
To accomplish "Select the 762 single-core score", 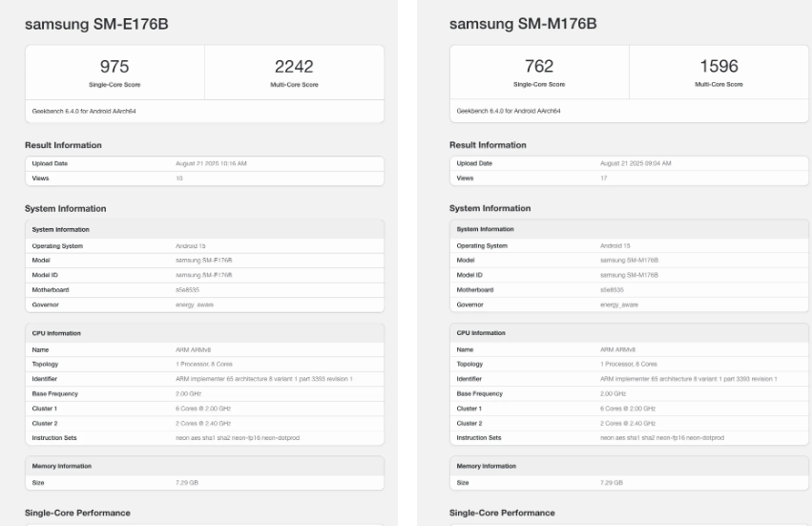I will 539,66.
